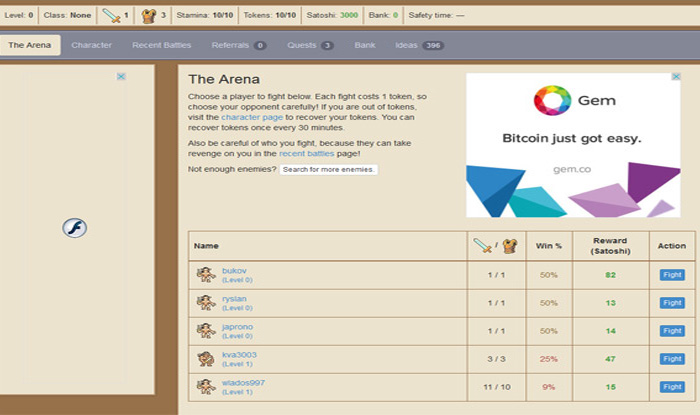
Task: Click the Level: 0 status
Action: coord(19,15)
